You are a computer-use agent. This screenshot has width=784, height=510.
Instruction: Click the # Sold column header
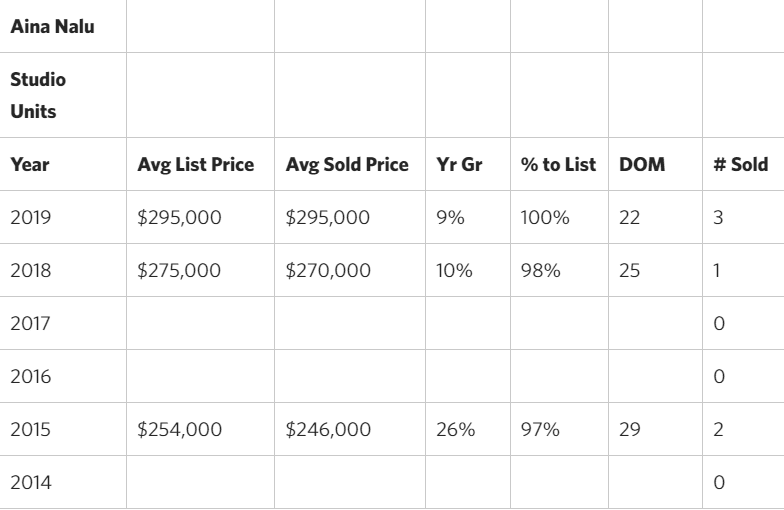point(744,164)
